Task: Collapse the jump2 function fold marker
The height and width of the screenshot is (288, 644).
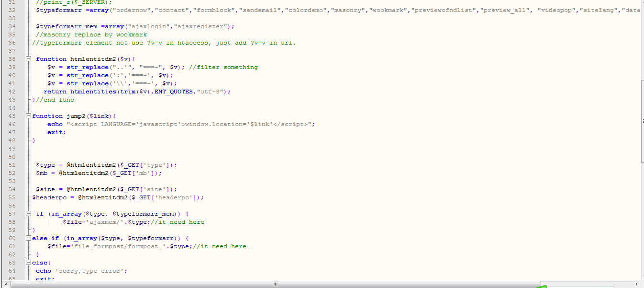Action: point(29,116)
